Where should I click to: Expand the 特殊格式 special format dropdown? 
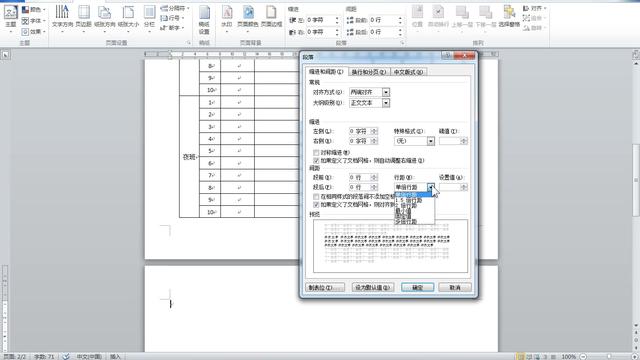[x=431, y=141]
